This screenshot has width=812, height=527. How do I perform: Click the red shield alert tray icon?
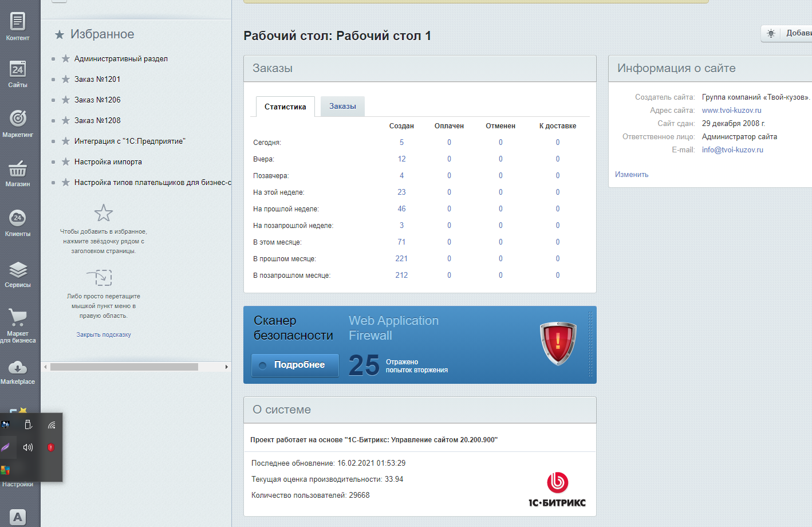click(x=51, y=447)
